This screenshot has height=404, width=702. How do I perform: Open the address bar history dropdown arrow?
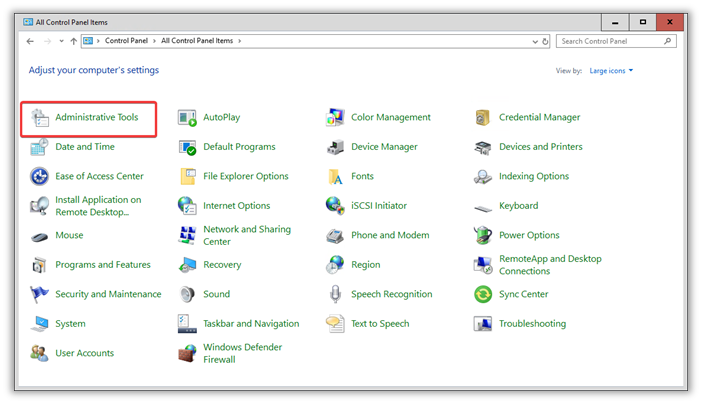534,42
